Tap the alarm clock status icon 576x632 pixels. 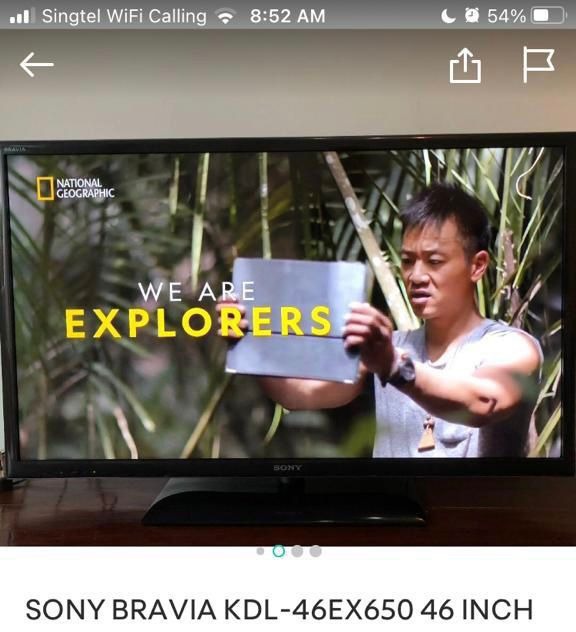tap(472, 16)
